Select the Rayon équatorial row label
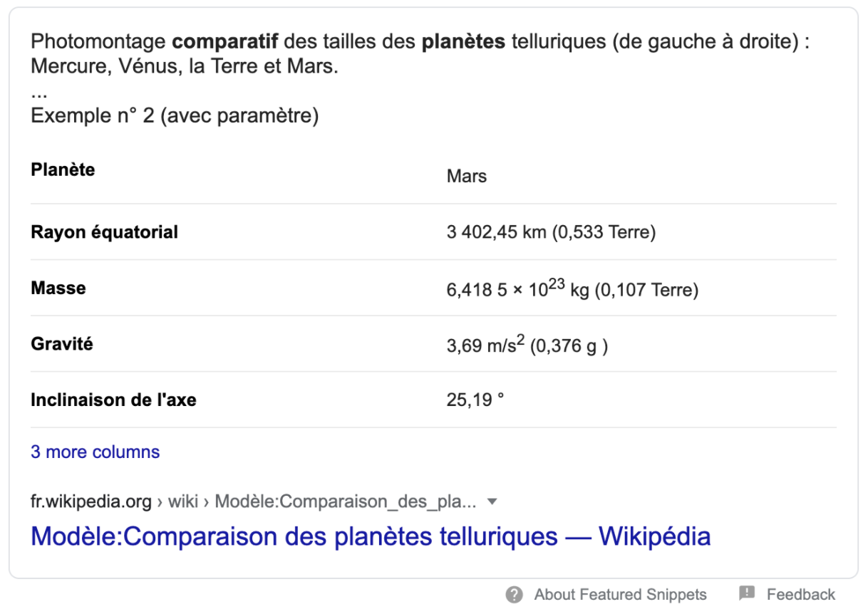 pyautogui.click(x=105, y=232)
